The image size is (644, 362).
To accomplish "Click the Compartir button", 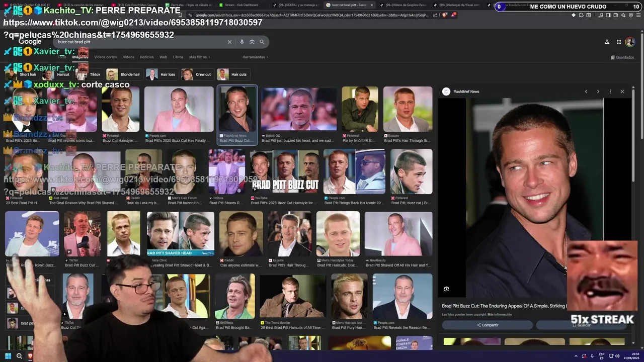I will (x=487, y=325).
